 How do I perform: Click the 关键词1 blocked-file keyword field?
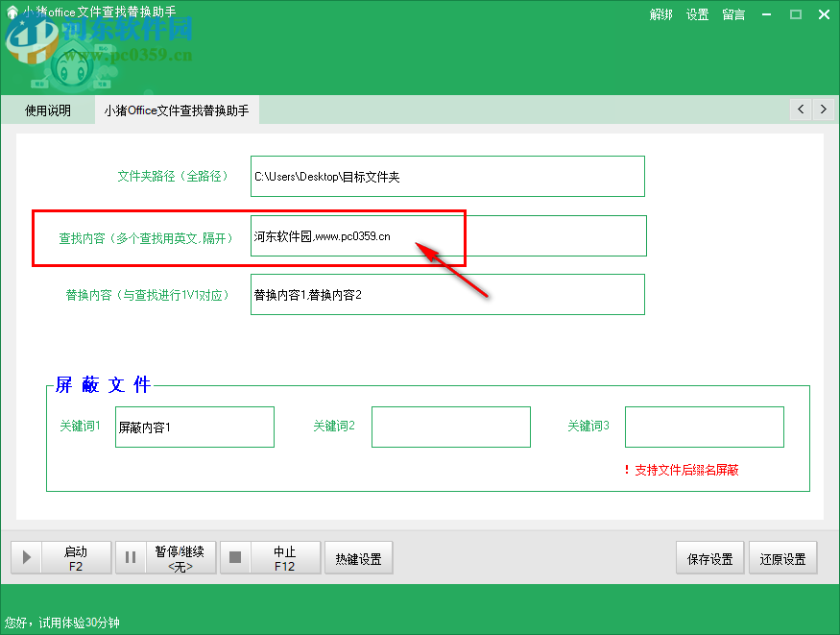coord(194,427)
